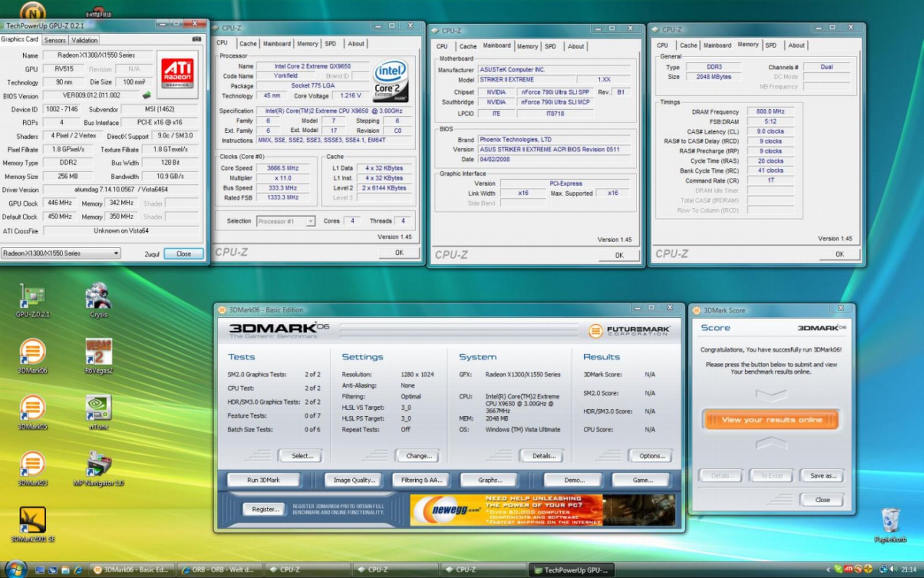Click View your results online
This screenshot has height=578, width=924.
point(771,420)
